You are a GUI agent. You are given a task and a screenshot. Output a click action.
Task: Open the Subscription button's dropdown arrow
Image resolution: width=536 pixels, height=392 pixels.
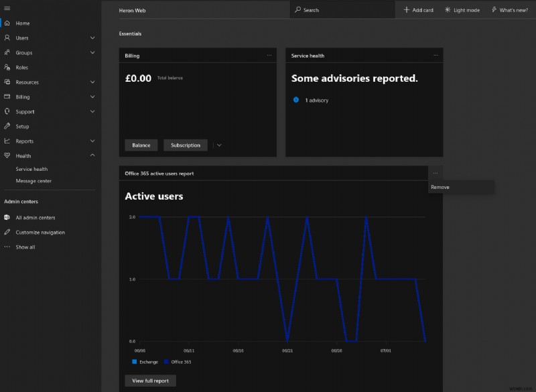pyautogui.click(x=218, y=145)
